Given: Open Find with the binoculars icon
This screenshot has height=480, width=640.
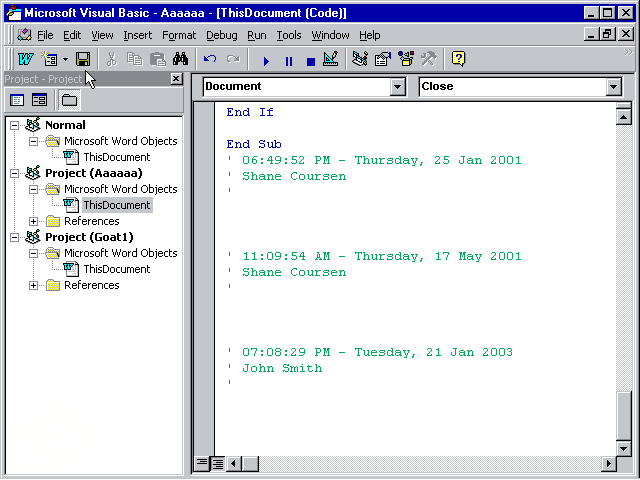Looking at the screenshot, I should (x=180, y=59).
